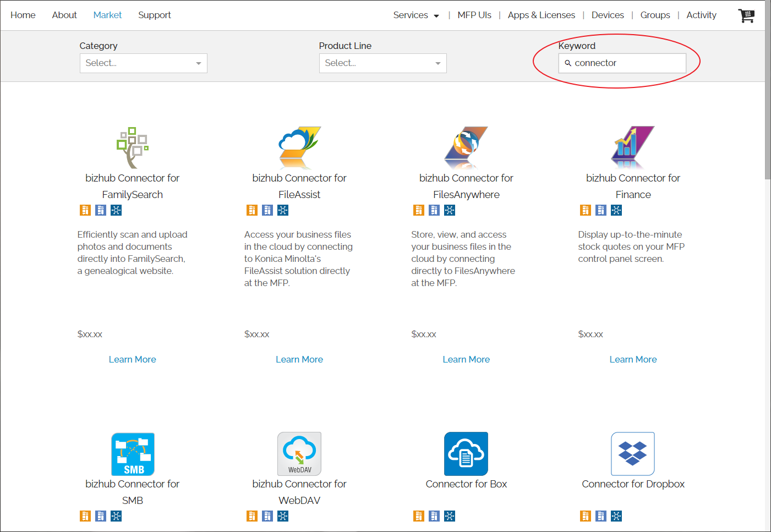Open the shopping cart

(746, 15)
